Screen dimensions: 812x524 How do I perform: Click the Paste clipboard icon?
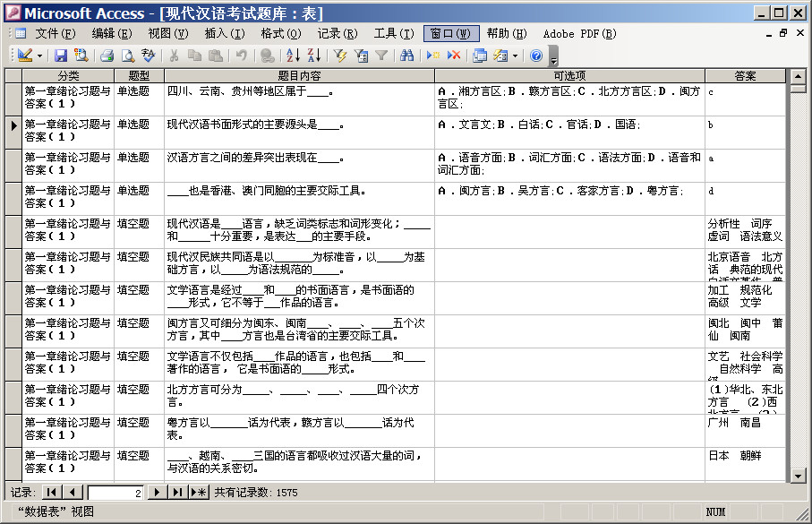click(216, 55)
